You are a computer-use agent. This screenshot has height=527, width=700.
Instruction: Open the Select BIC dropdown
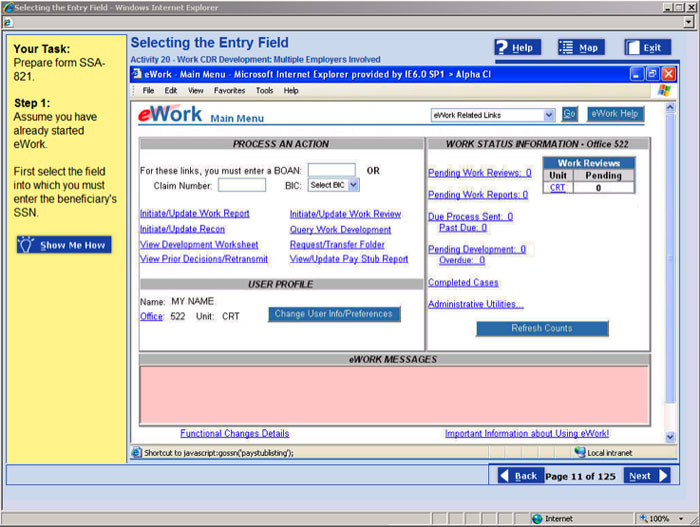point(333,185)
